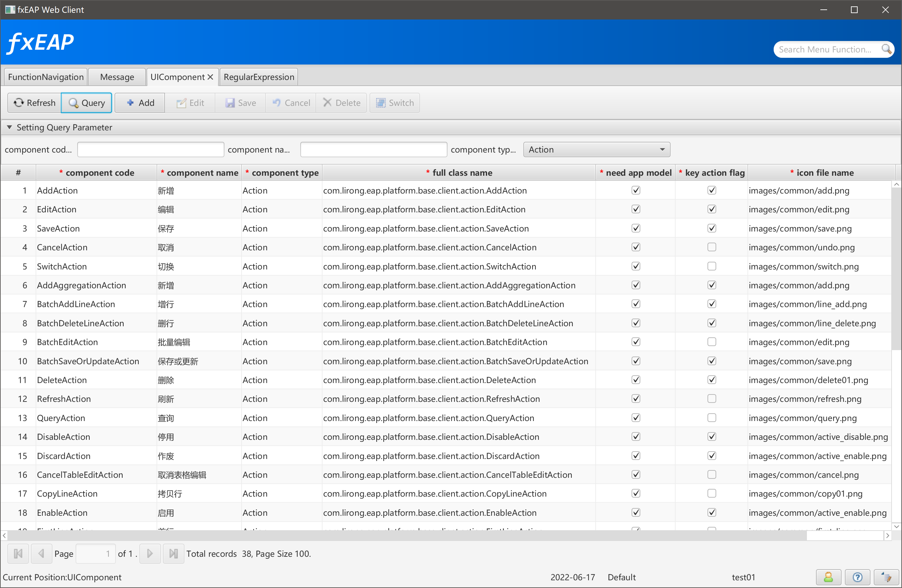This screenshot has width=902, height=588.
Task: Click the Refresh toolbar button
Action: [35, 103]
